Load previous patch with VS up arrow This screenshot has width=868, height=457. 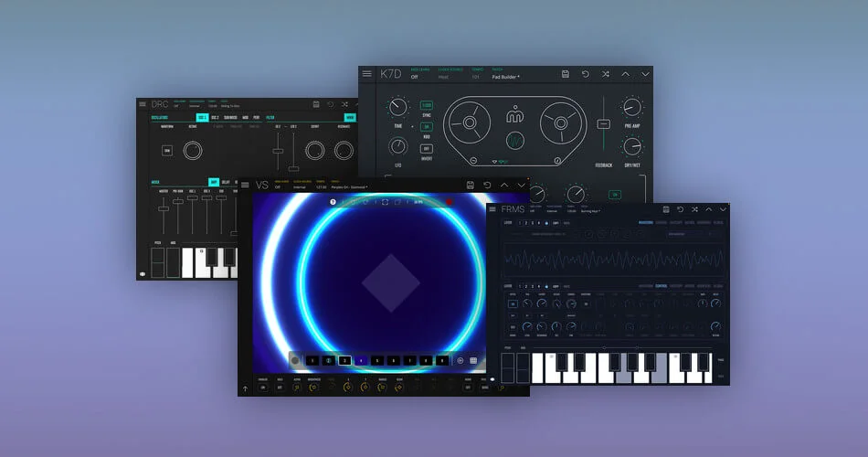[504, 185]
